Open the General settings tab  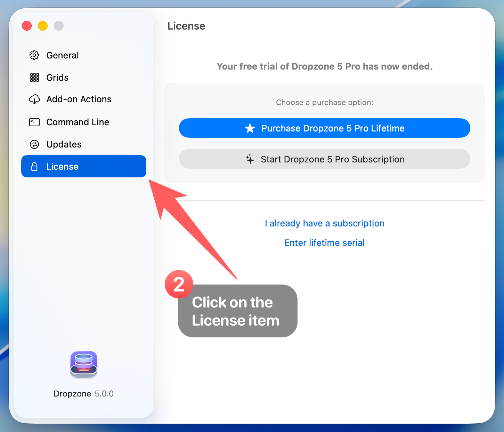pos(84,55)
